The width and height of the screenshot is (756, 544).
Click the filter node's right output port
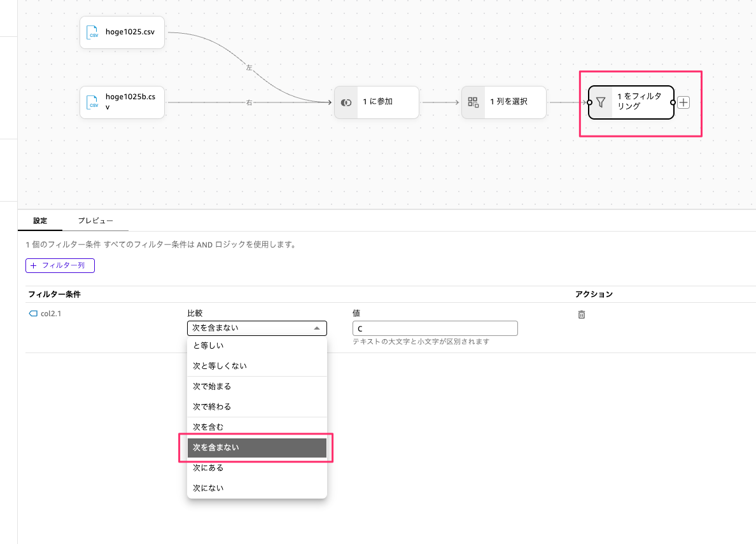[x=673, y=102]
